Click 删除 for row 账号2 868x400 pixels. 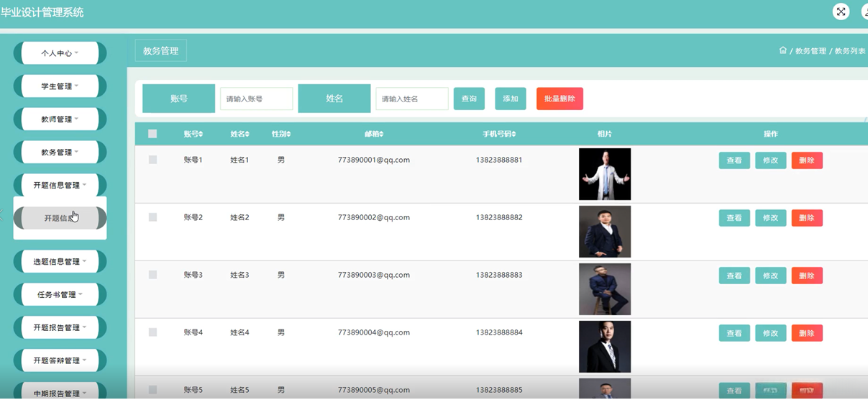pyautogui.click(x=807, y=218)
